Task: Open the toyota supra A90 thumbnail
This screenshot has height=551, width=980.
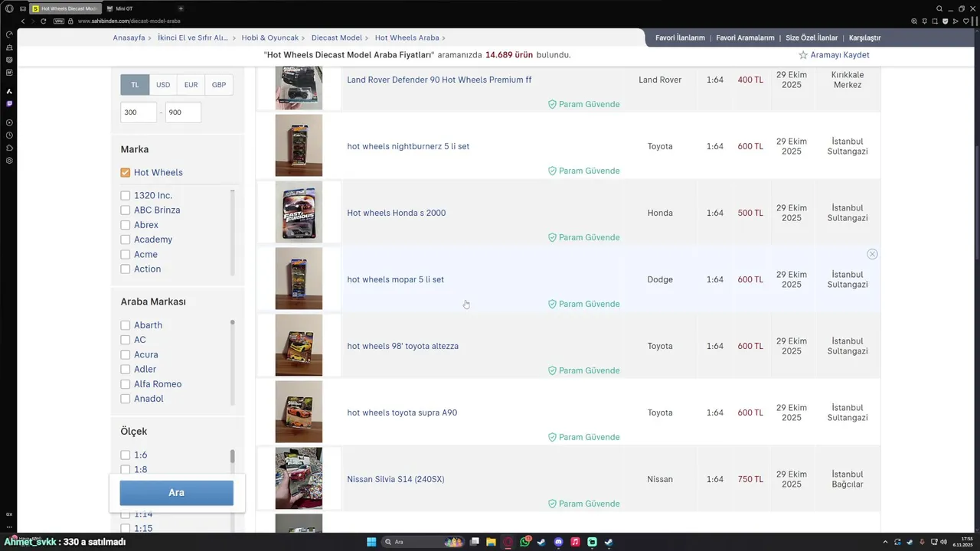Action: pyautogui.click(x=299, y=412)
